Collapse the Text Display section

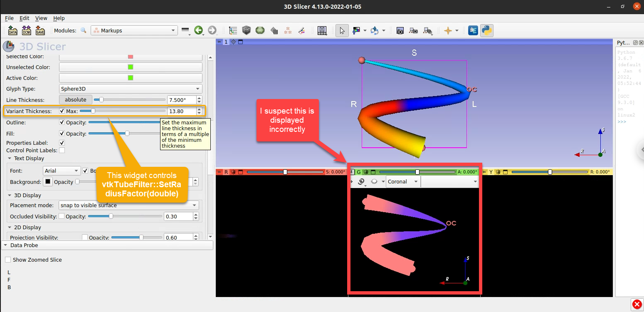pos(10,158)
